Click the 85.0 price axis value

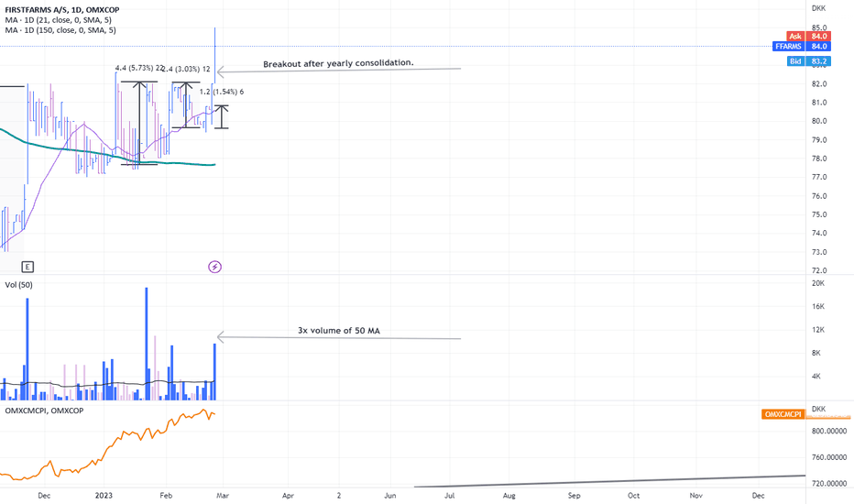tap(819, 27)
